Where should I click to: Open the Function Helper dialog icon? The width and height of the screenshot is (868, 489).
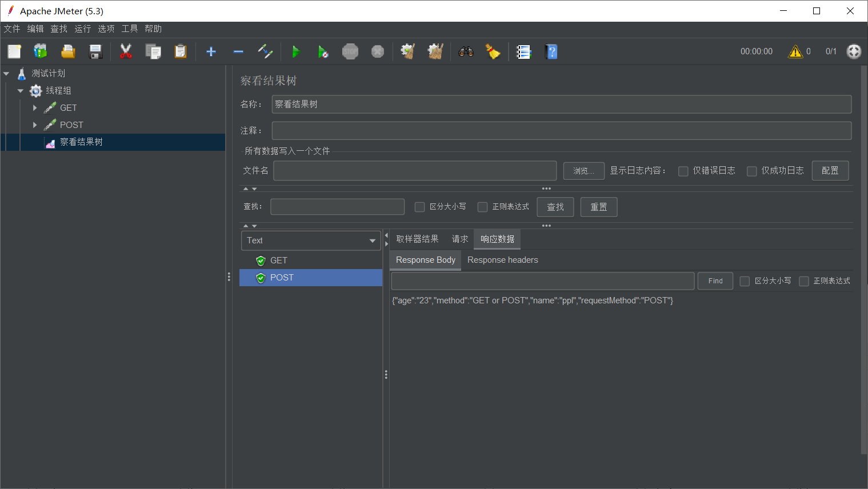point(523,51)
